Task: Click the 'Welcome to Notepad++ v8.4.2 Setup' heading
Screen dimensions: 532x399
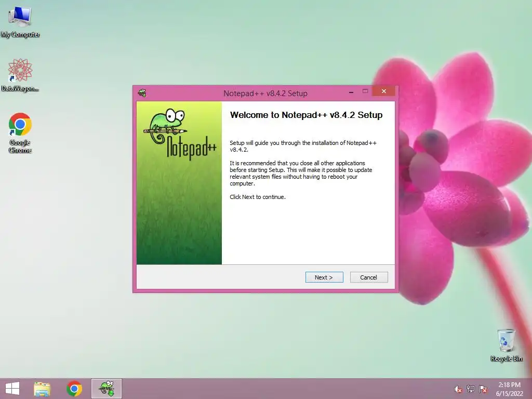Action: [306, 115]
